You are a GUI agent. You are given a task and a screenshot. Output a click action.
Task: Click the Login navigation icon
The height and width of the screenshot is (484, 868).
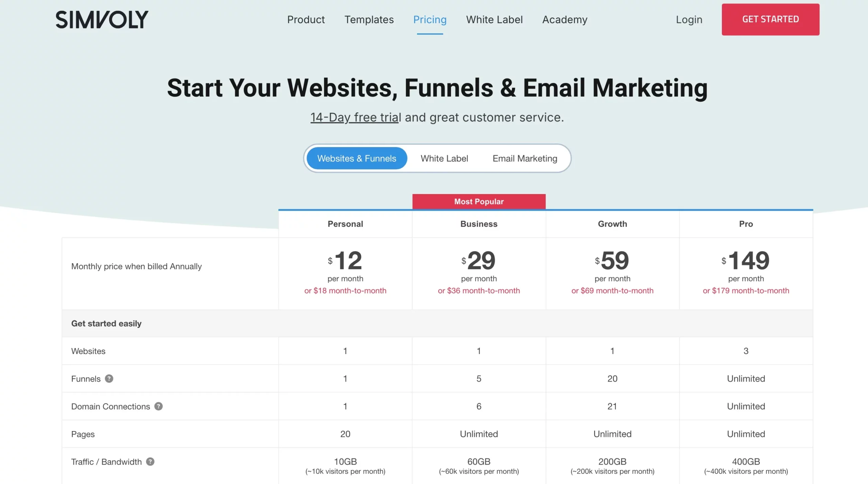689,19
